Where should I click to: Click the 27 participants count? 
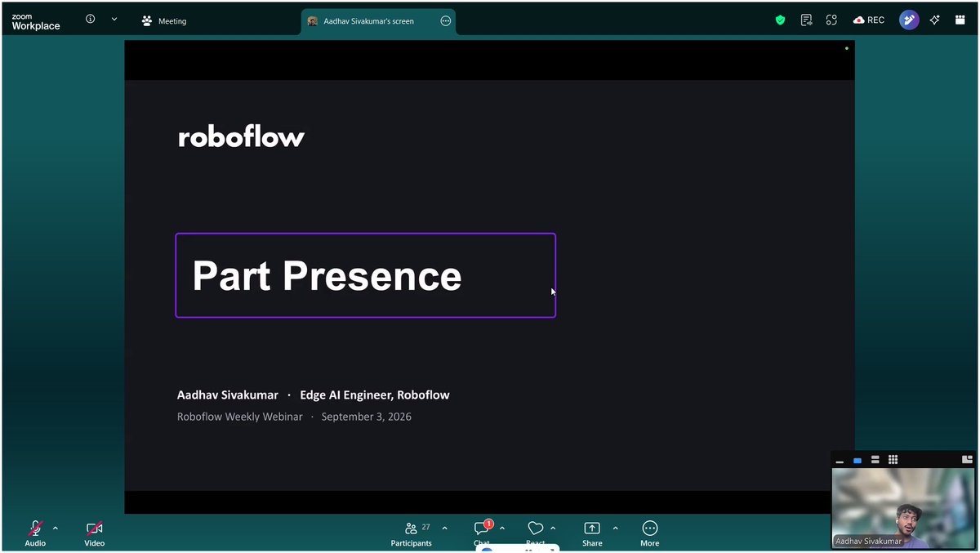point(425,528)
